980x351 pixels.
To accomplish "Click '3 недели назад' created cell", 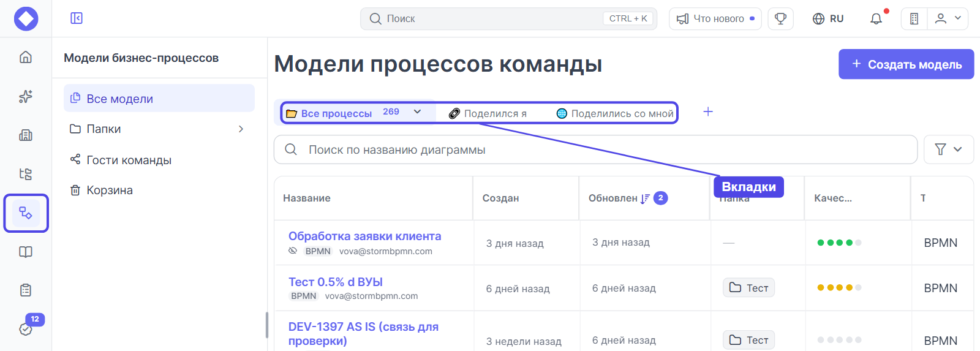I will [524, 341].
